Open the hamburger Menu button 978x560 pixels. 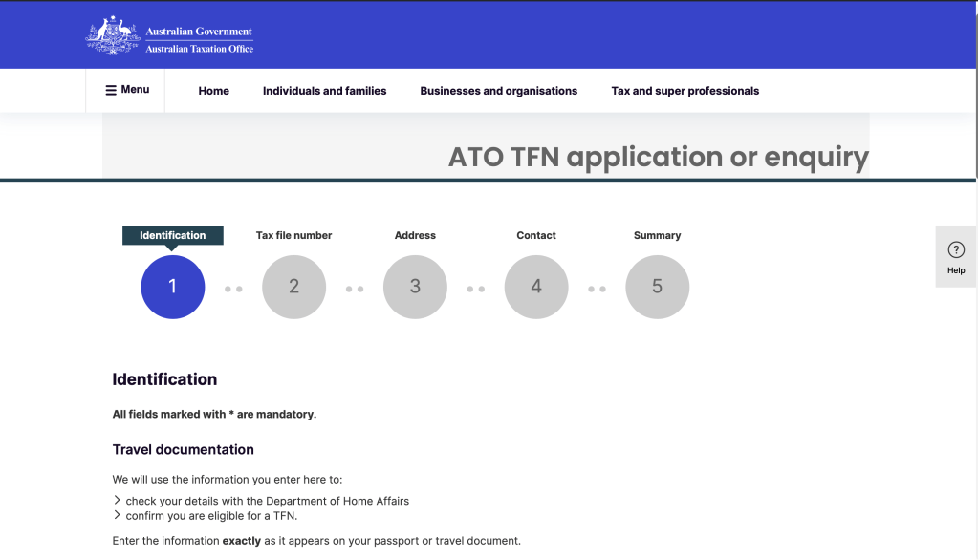coord(126,90)
